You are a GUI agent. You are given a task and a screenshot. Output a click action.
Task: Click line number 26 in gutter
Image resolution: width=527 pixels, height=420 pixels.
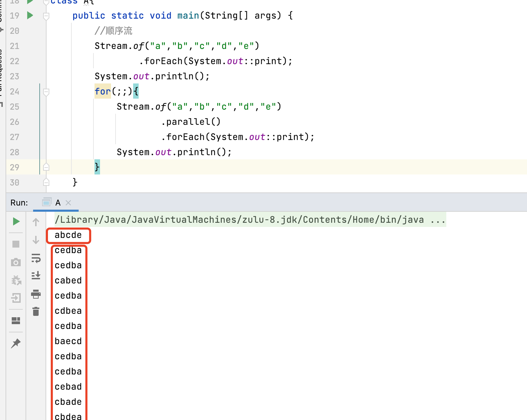(14, 122)
